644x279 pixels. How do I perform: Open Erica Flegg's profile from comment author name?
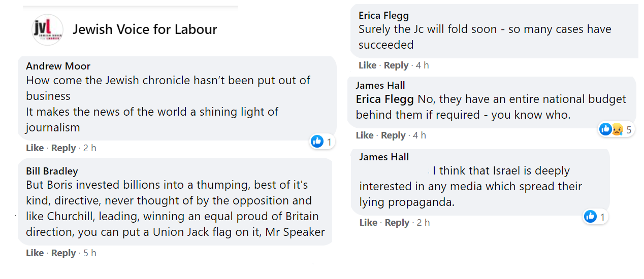click(x=383, y=16)
